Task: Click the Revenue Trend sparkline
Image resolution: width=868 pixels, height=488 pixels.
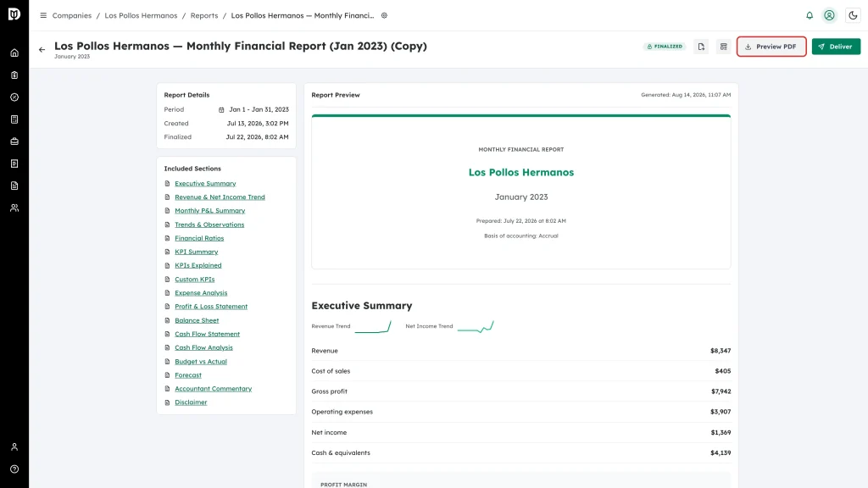Action: tap(373, 326)
